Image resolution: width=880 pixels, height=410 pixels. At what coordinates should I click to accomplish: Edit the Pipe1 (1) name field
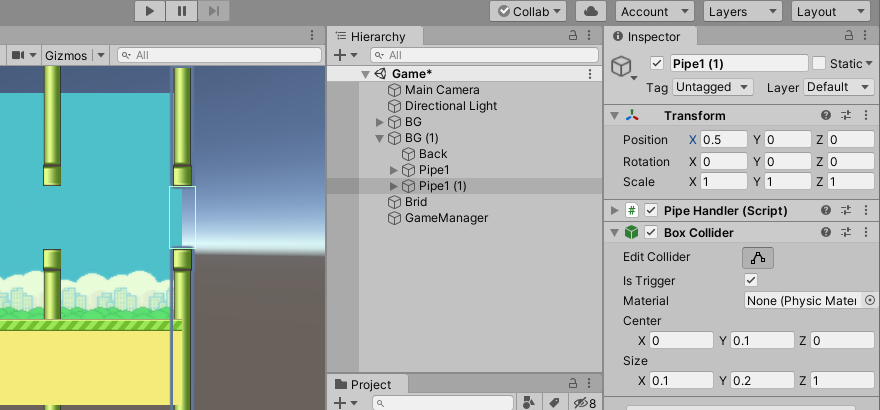click(x=739, y=63)
